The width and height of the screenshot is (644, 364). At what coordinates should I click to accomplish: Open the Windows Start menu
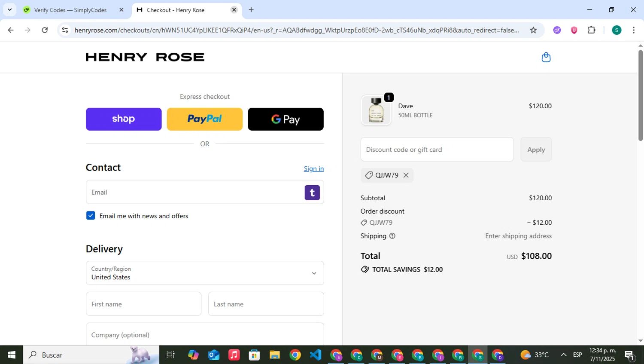pyautogui.click(x=12, y=355)
